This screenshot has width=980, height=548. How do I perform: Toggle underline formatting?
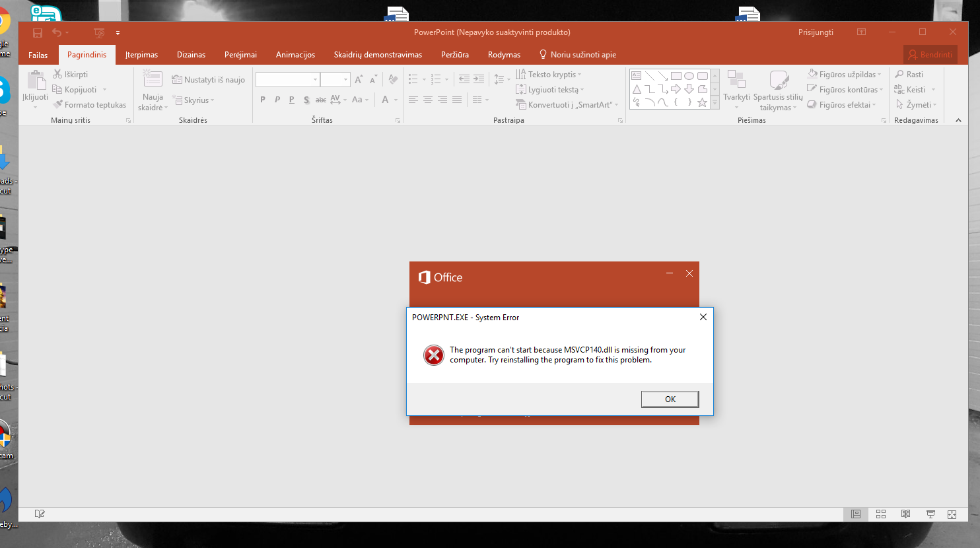291,100
